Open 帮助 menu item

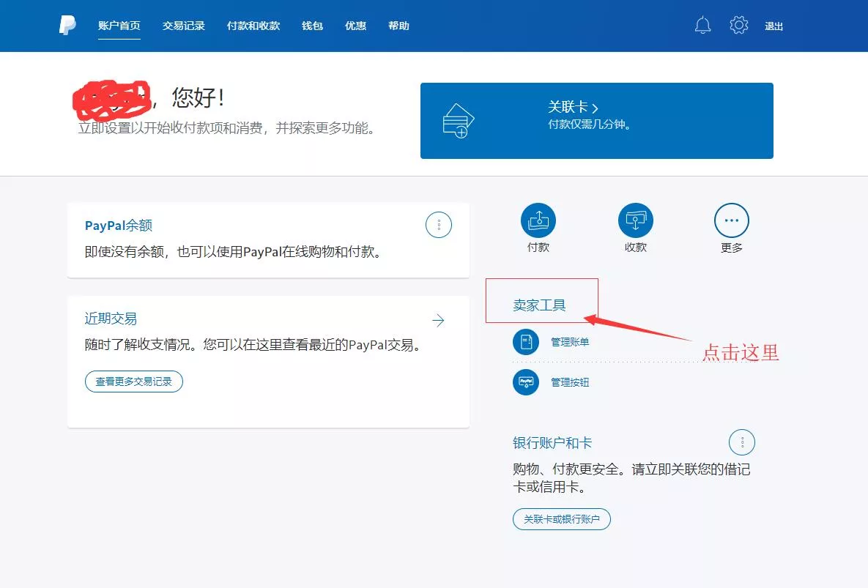(398, 26)
